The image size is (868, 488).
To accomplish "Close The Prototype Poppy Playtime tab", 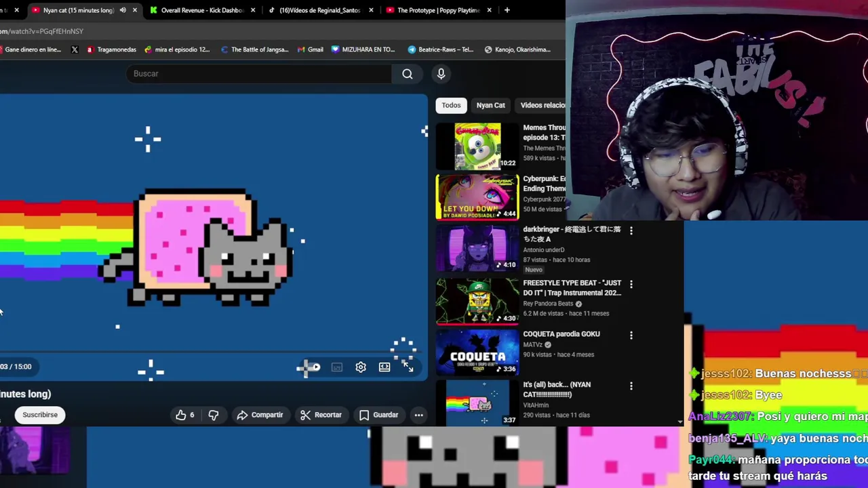I will point(489,10).
